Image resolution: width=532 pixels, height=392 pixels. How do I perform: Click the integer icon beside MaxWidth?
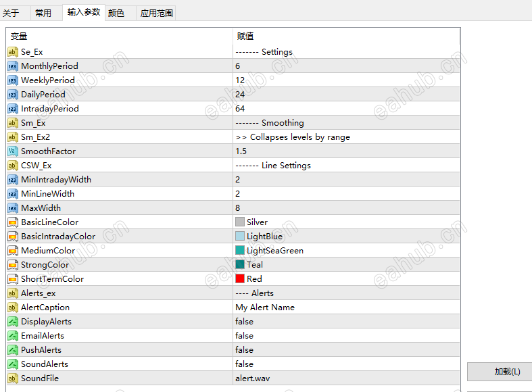[x=13, y=208]
